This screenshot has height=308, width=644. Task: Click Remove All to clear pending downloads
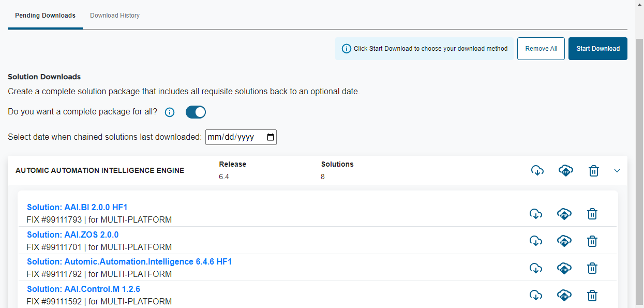(541, 48)
